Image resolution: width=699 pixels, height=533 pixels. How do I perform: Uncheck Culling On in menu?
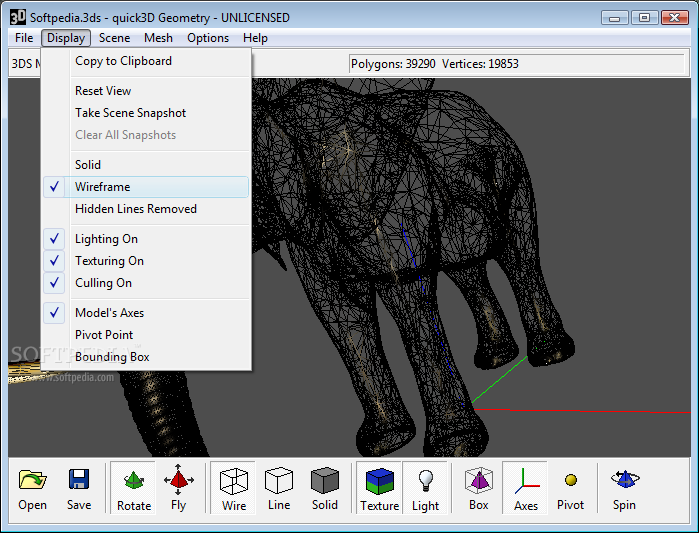[x=146, y=283]
